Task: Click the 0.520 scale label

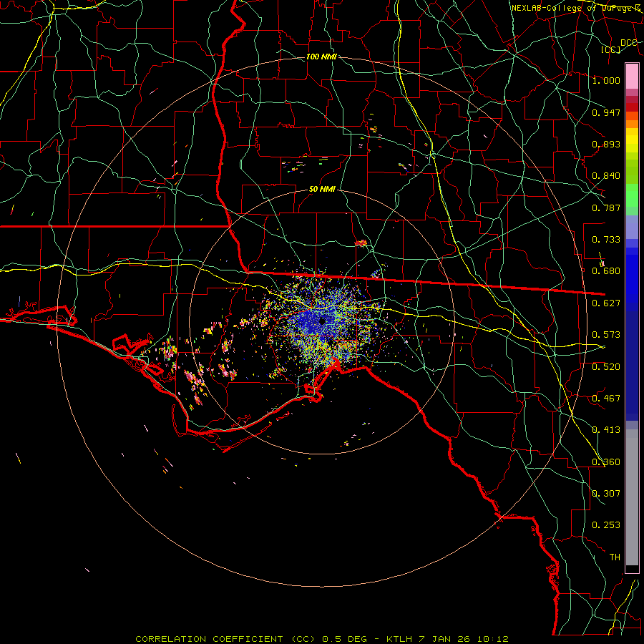Action: tap(606, 367)
